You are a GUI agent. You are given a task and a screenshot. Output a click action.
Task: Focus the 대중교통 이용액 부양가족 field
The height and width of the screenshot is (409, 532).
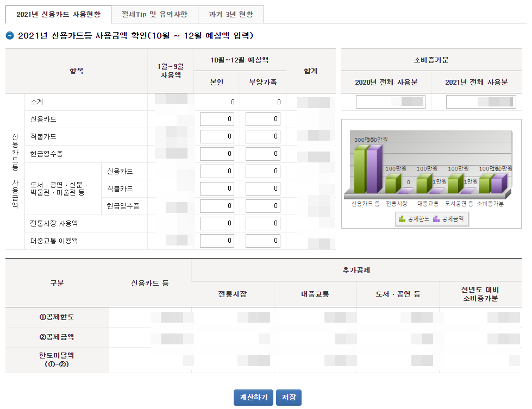263,241
